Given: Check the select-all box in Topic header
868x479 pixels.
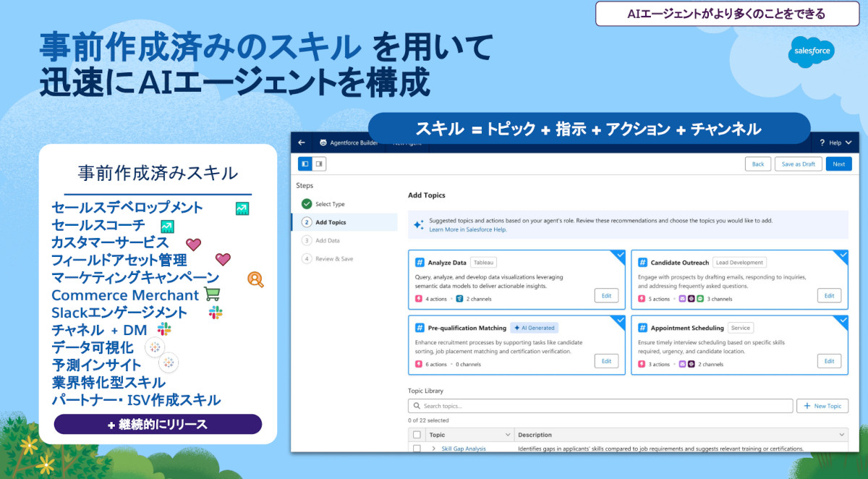Looking at the screenshot, I should click(416, 435).
